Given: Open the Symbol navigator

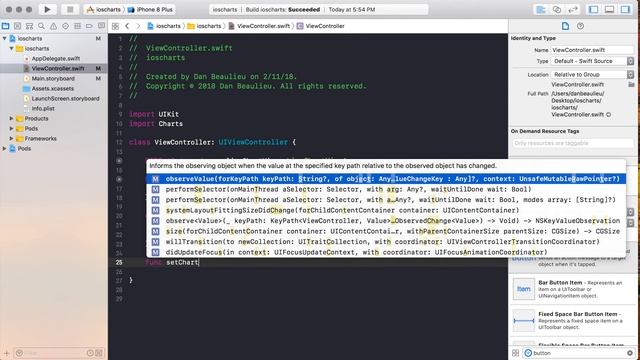Looking at the screenshot, I should tap(29, 26).
